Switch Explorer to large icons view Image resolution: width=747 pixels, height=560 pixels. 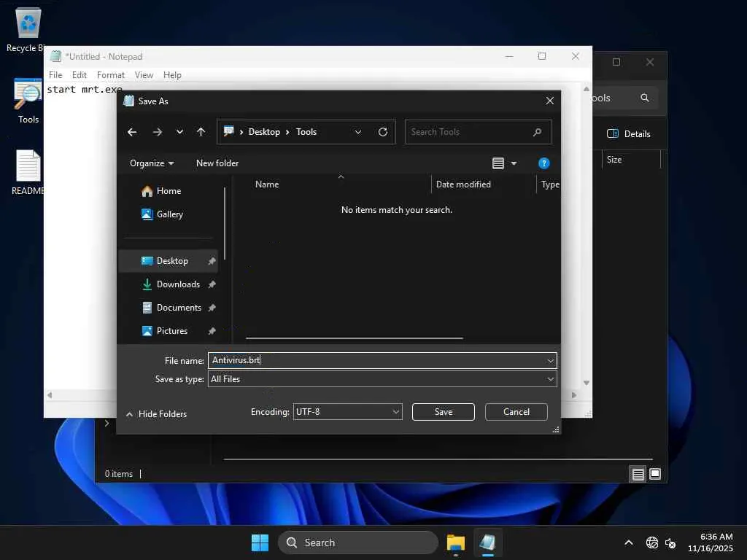click(x=655, y=474)
